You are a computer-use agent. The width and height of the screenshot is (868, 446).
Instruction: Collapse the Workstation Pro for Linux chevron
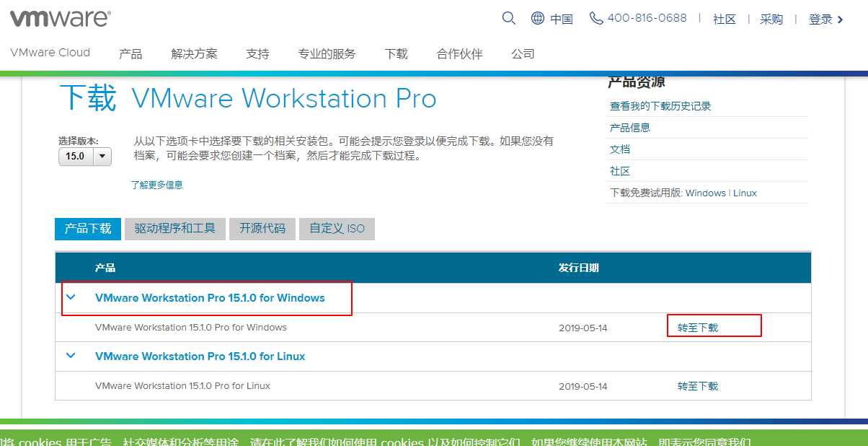click(x=71, y=355)
